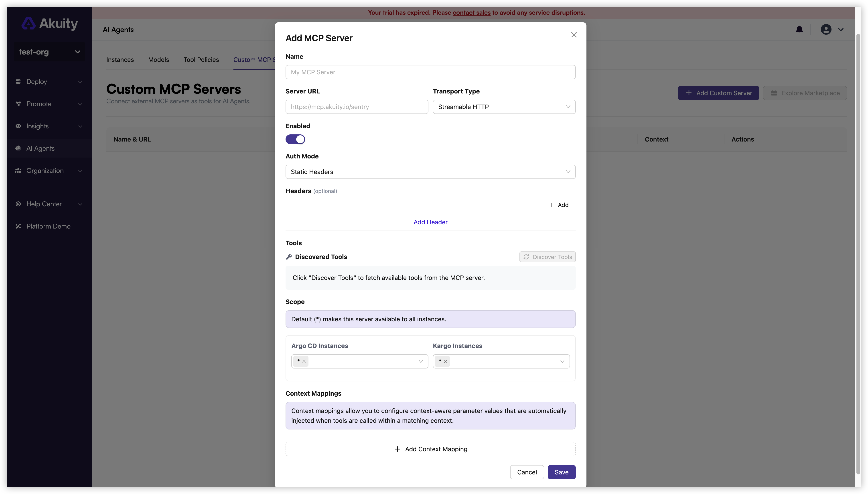Open the user account menu chevron

click(x=841, y=30)
